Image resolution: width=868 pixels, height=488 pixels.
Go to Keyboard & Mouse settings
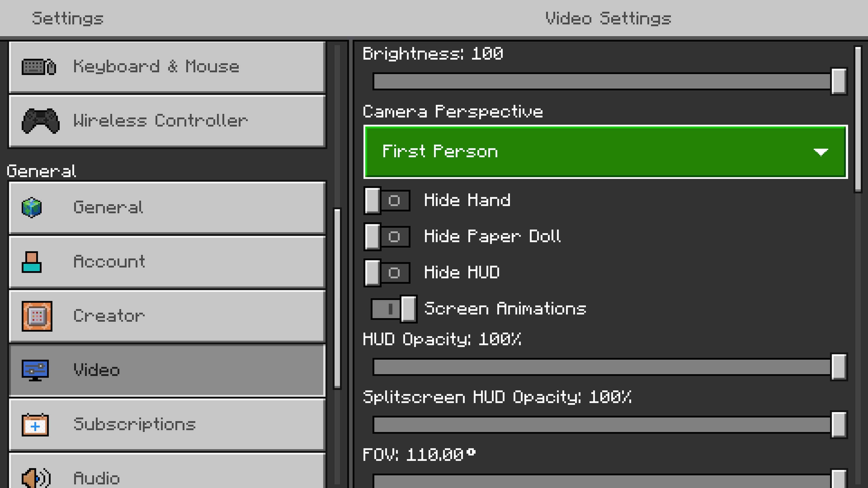pyautogui.click(x=167, y=67)
